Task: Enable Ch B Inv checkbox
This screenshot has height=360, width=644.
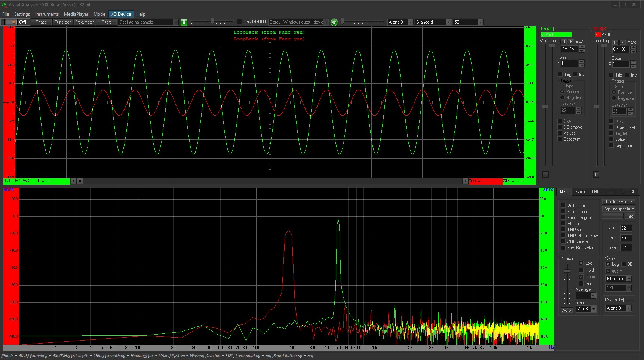Action: pos(627,75)
